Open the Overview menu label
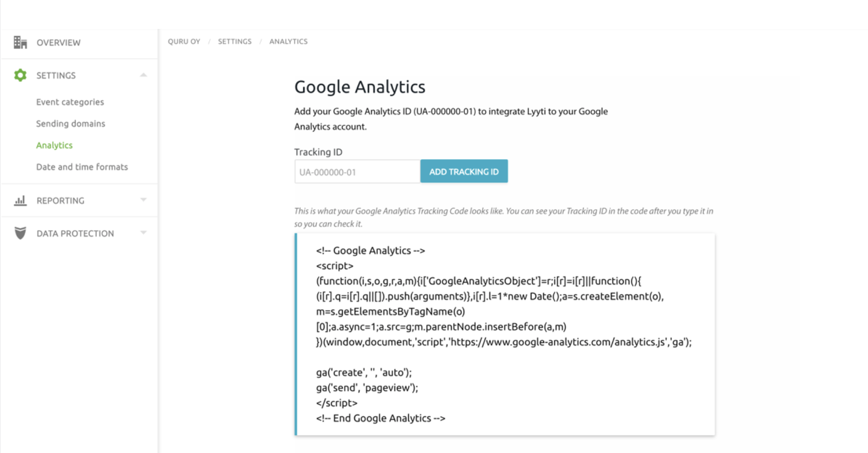Screen dimensions: 868x453 [x=58, y=43]
